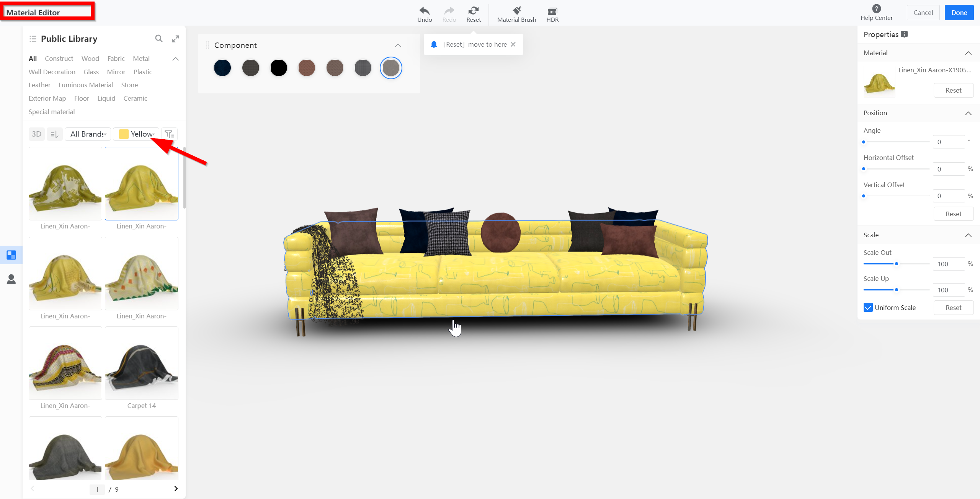980x499 pixels.
Task: Expand the library panel with arrows icon
Action: tap(175, 39)
